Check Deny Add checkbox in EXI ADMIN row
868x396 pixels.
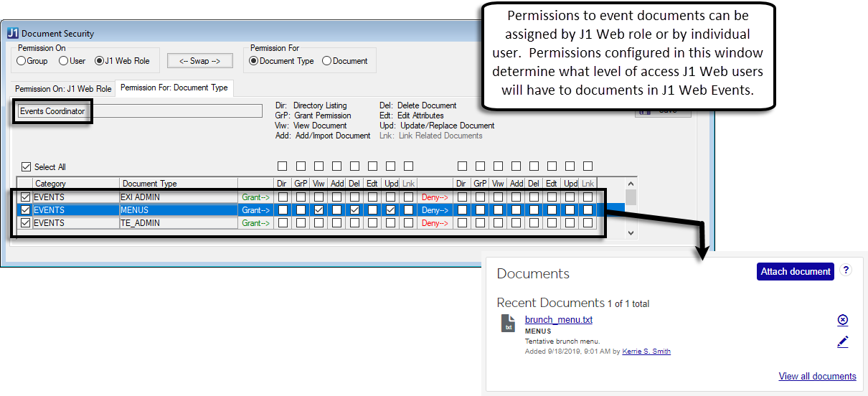(x=516, y=197)
